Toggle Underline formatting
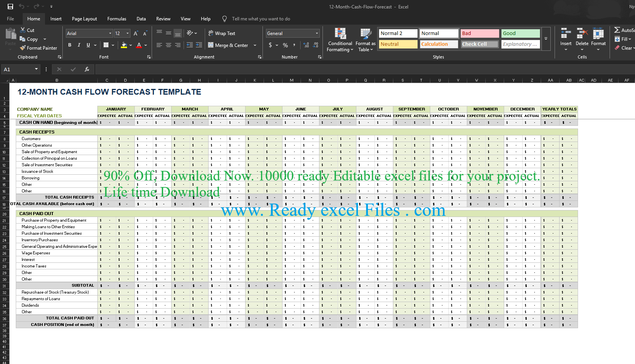The width and height of the screenshot is (635, 364). click(x=88, y=45)
